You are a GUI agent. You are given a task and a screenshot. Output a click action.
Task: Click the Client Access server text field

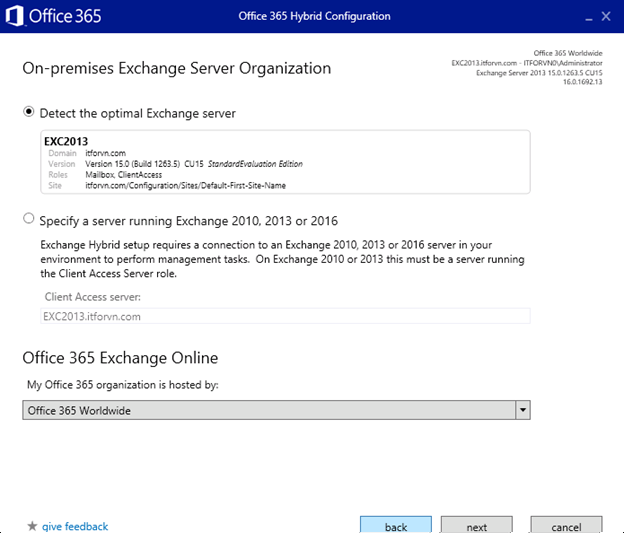(x=285, y=316)
